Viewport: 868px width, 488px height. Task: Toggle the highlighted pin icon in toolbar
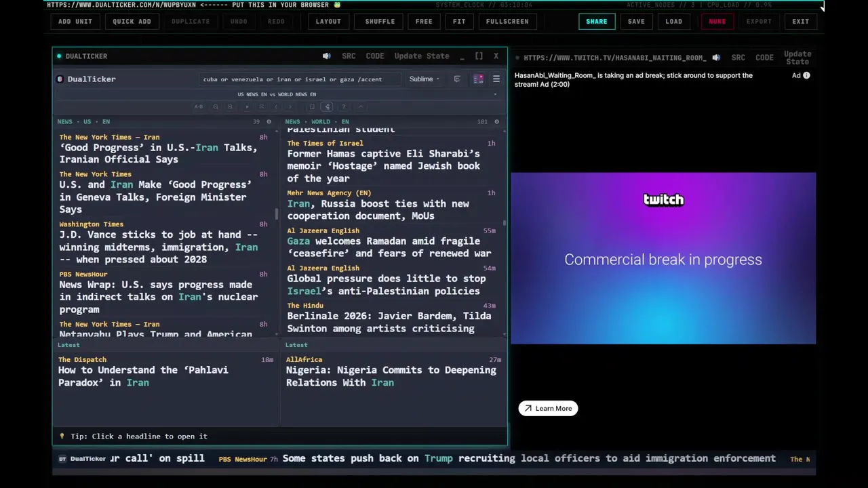[x=327, y=106]
